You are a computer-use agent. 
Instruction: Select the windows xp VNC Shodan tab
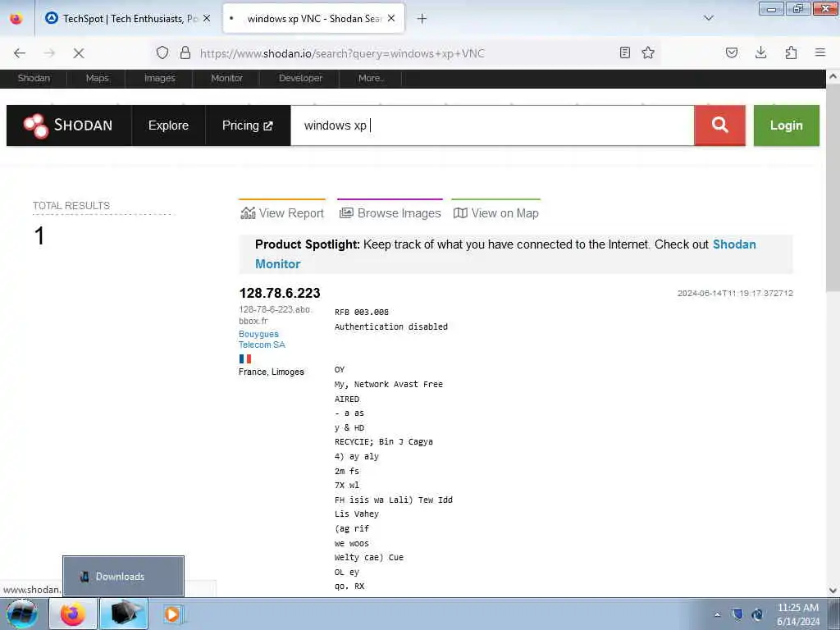coord(313,18)
